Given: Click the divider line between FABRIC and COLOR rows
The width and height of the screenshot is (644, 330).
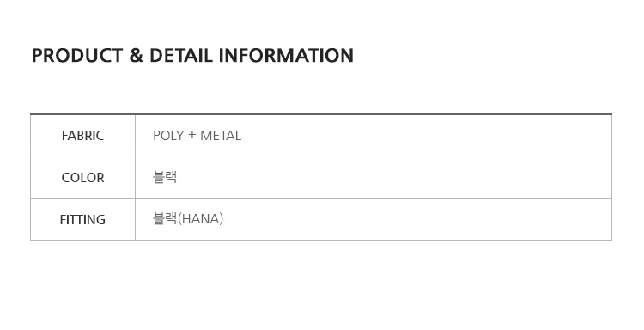Looking at the screenshot, I should [321, 156].
